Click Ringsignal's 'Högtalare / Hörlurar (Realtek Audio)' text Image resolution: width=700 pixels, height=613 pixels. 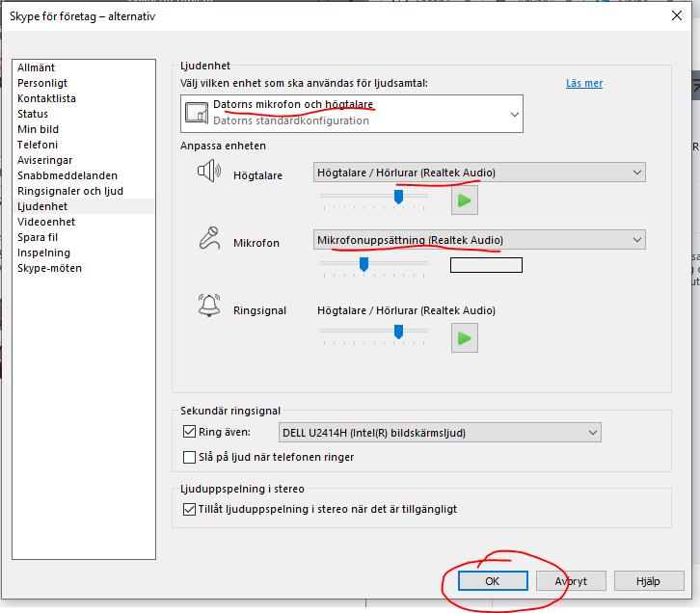point(406,310)
